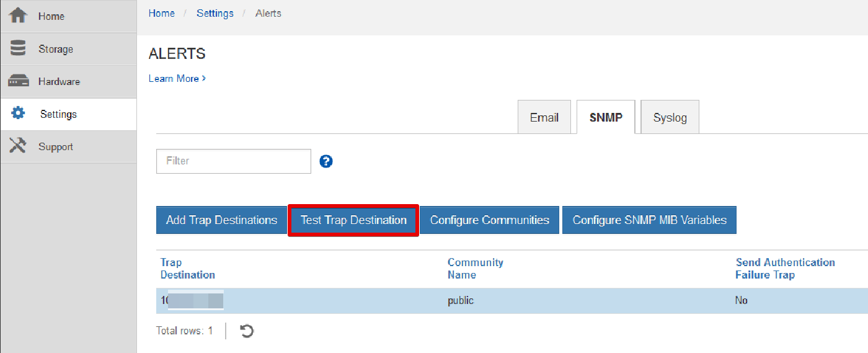The image size is (868, 353).
Task: Click Test Trap Destination button
Action: coord(353,220)
